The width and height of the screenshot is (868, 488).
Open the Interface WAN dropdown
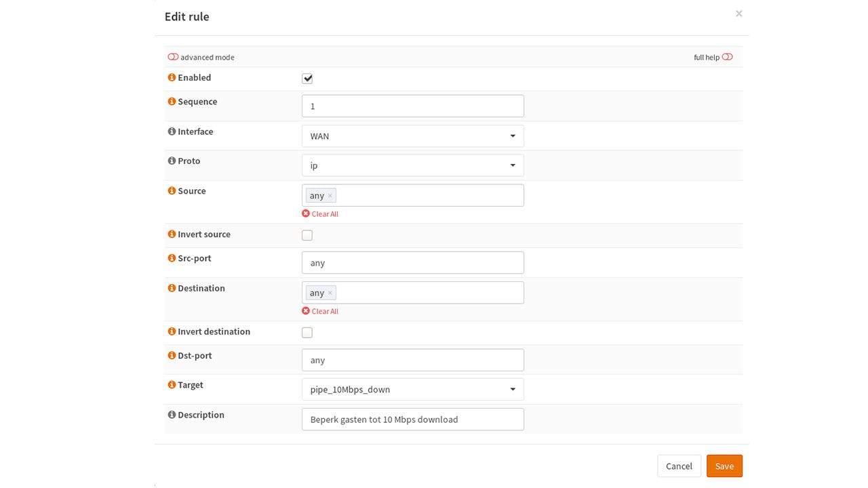(x=412, y=136)
